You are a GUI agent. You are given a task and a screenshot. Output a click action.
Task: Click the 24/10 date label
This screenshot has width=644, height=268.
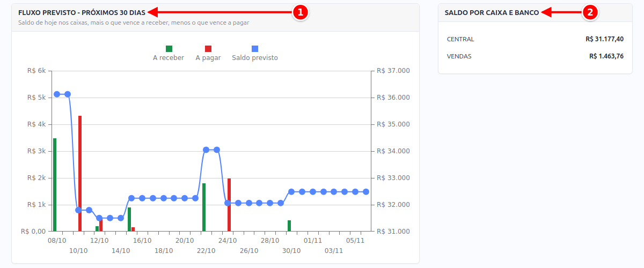228,241
